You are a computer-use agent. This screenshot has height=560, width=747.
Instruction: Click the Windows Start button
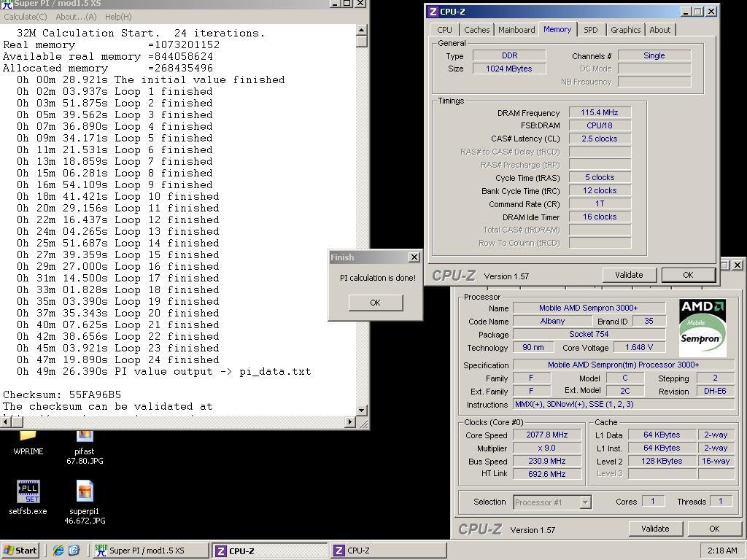[20, 551]
